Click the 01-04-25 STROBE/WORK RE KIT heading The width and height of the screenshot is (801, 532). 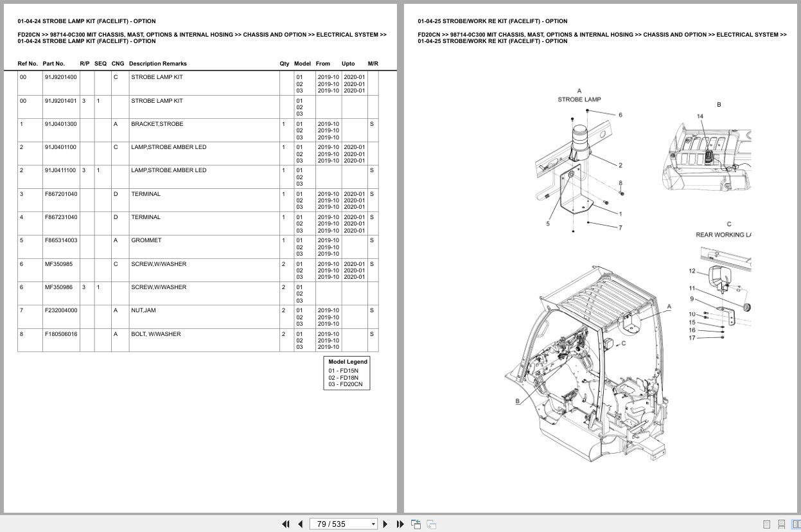[x=492, y=21]
